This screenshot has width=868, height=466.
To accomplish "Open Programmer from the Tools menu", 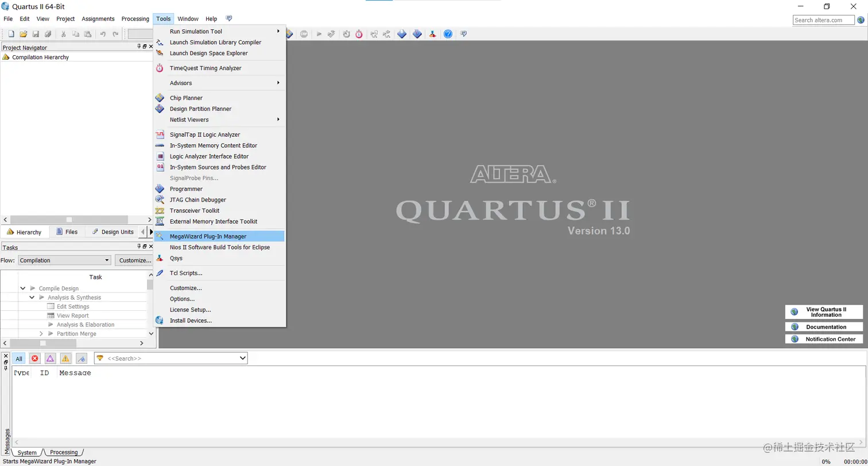I will 219,189.
